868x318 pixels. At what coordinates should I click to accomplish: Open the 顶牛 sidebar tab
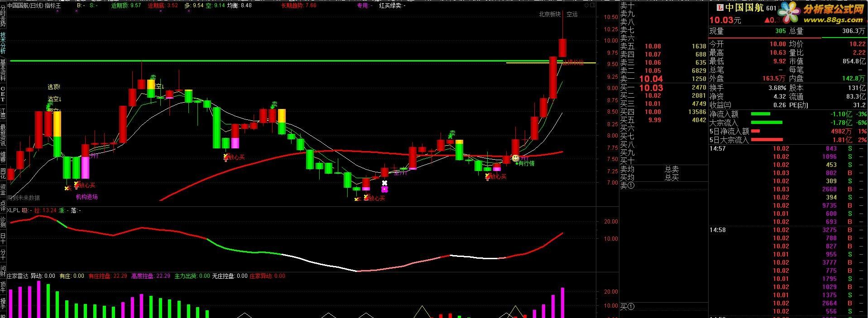click(x=3, y=287)
